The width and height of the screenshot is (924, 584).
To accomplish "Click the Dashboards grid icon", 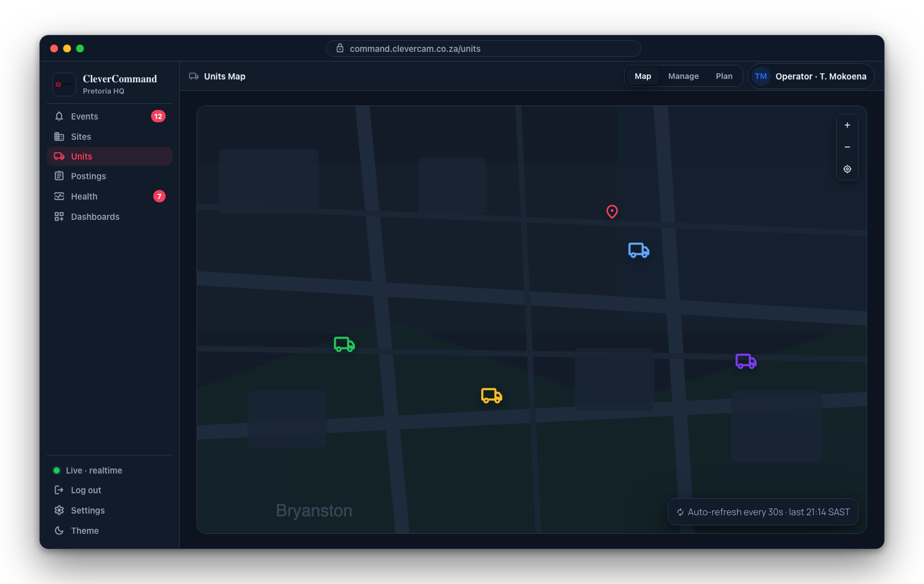I will click(59, 216).
